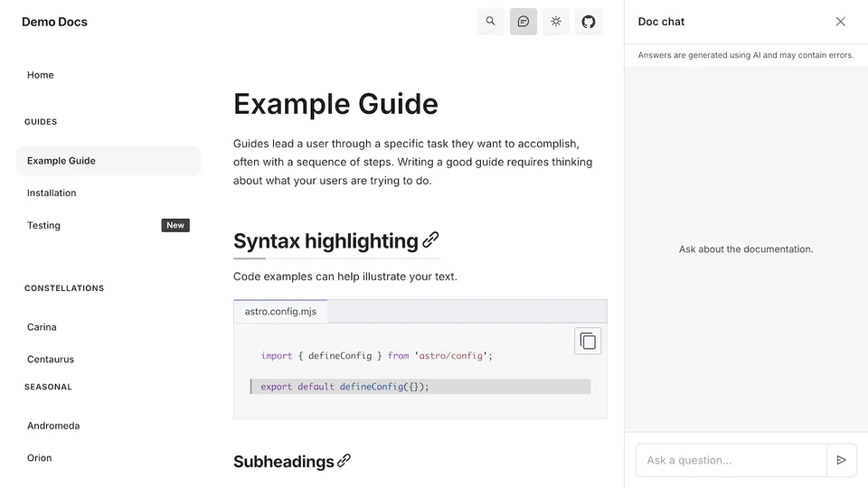Close the Doc chat panel
This screenshot has height=488, width=868.
click(841, 22)
